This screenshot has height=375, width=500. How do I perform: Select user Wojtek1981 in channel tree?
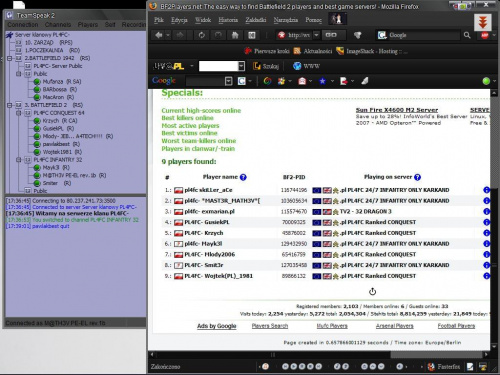tap(62, 152)
